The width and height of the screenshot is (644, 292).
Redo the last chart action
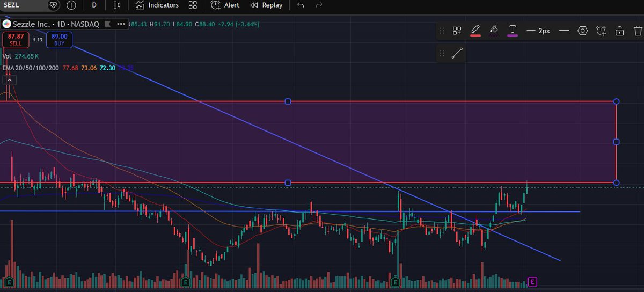319,5
